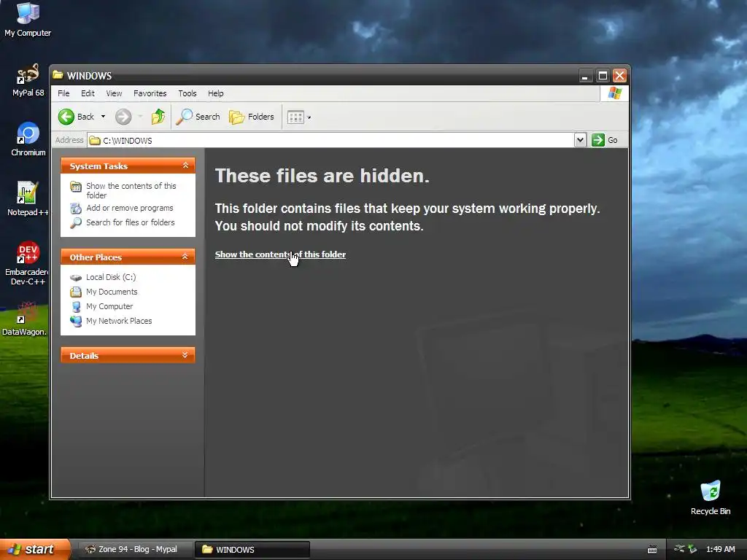Click the on-screen keyboard tray icon

(652, 550)
